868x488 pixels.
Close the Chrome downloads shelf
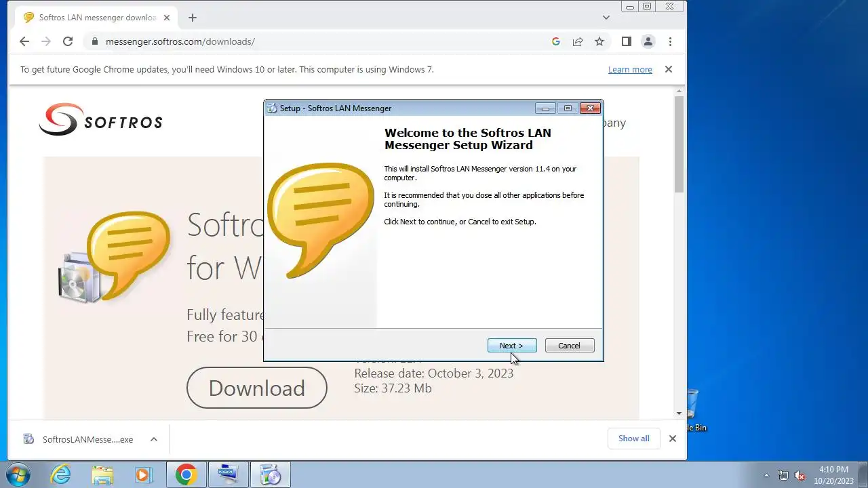point(672,439)
